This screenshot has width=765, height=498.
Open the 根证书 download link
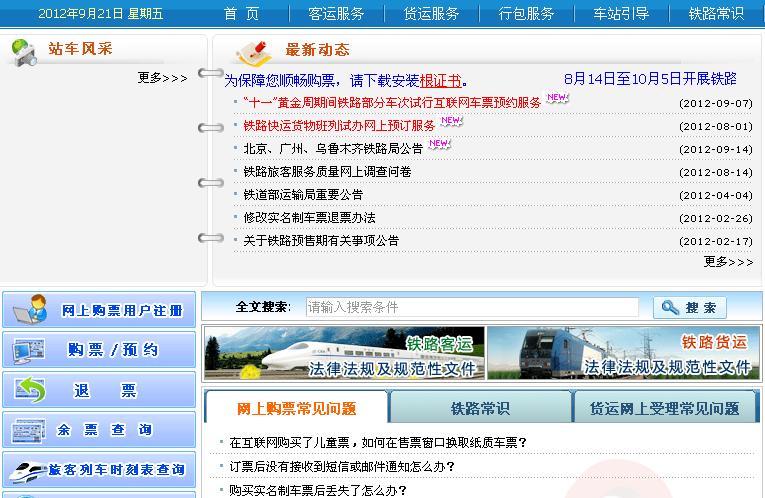[440, 80]
